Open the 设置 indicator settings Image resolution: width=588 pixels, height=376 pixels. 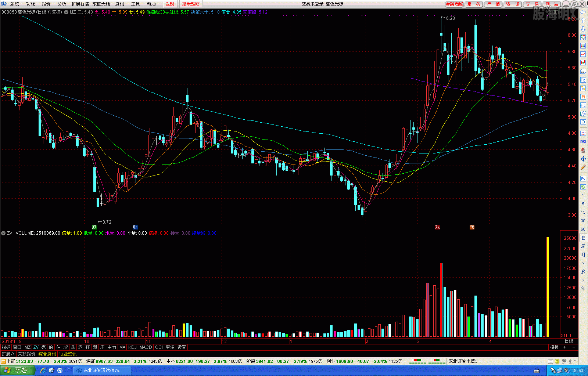pyautogui.click(x=182, y=347)
